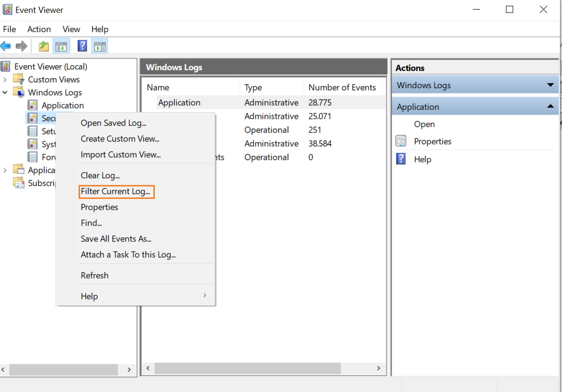Click the 25.071 events count cell

click(320, 116)
